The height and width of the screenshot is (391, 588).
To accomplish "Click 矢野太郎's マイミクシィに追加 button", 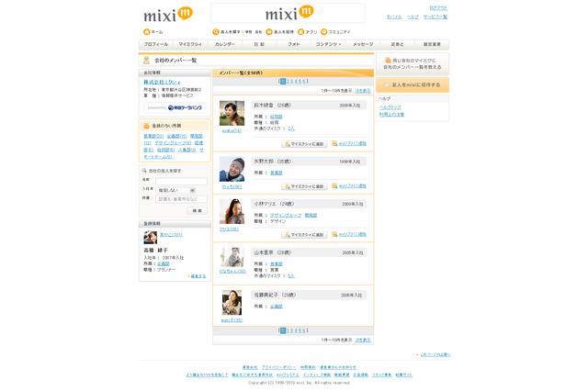I will tap(304, 186).
